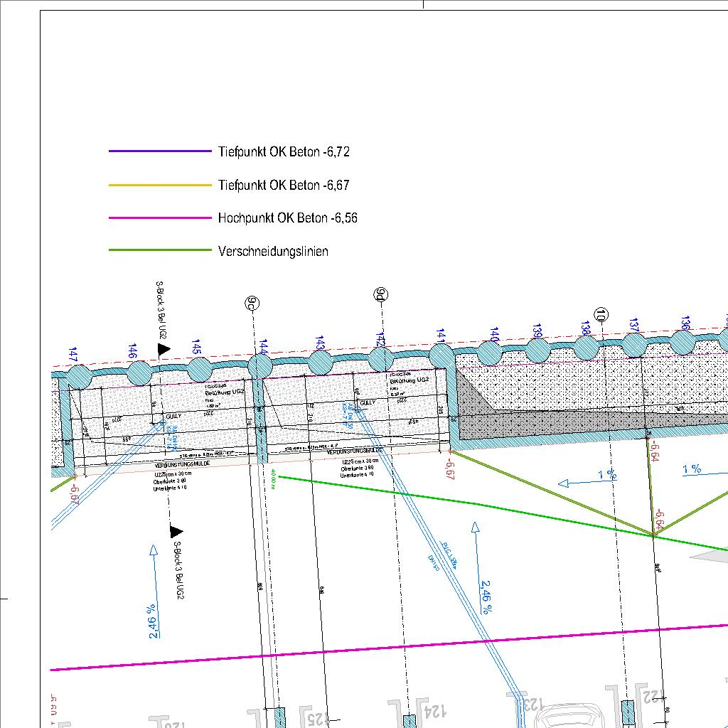Click the grid axis bubble 10
728x728 pixels.
coord(602,315)
